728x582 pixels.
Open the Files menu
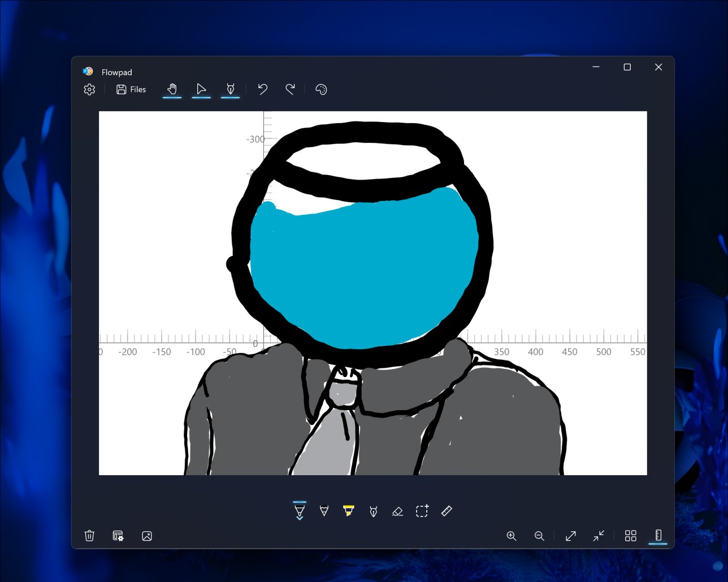pyautogui.click(x=131, y=89)
